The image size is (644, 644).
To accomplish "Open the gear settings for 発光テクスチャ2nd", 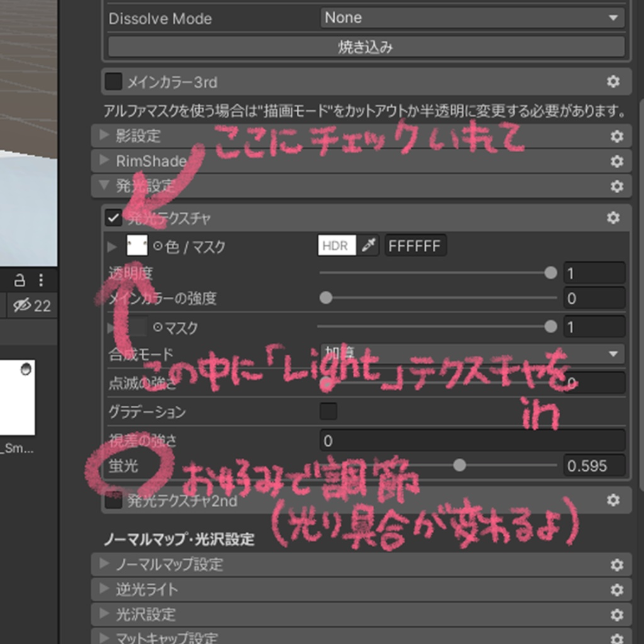I will [x=613, y=499].
